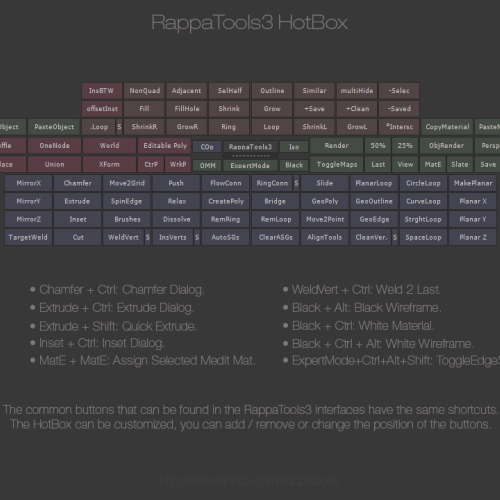Click the RappaTools3 center label
The width and height of the screenshot is (500, 500).
pyautogui.click(x=250, y=147)
